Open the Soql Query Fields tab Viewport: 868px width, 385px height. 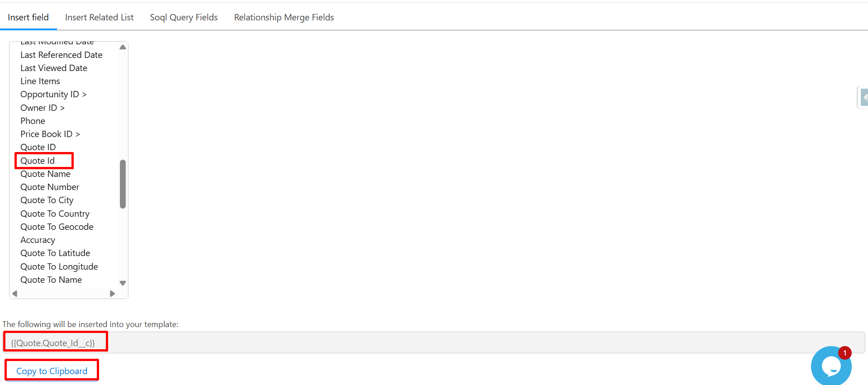pyautogui.click(x=184, y=17)
